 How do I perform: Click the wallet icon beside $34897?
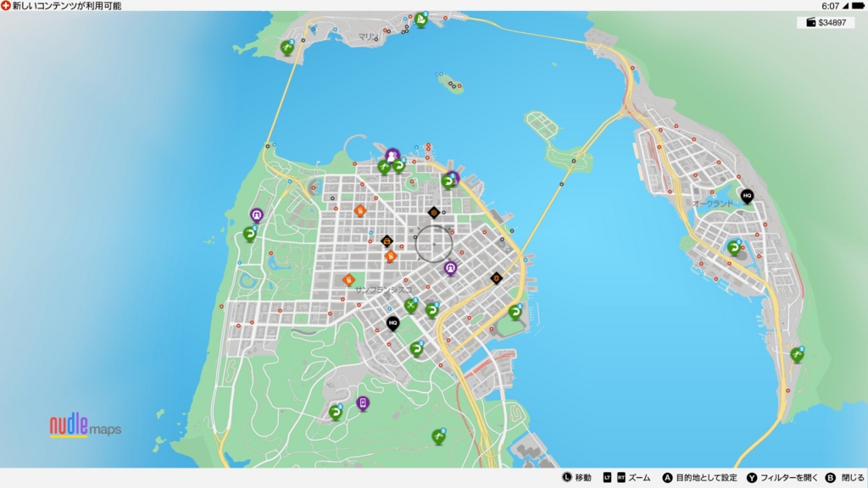pyautogui.click(x=811, y=22)
